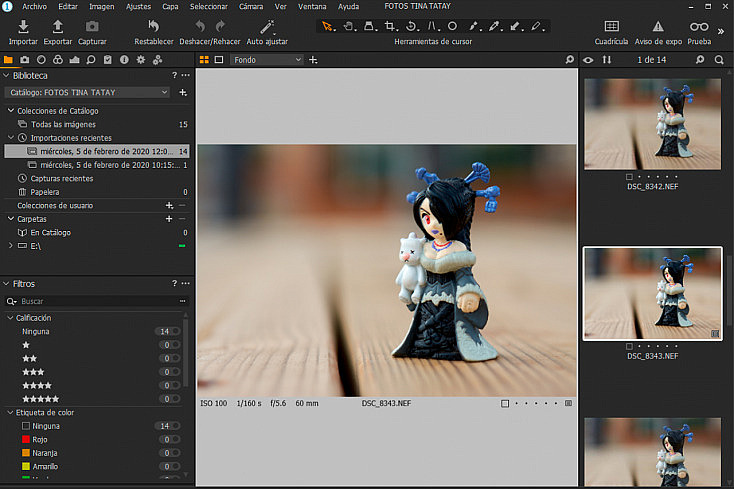Set color tag box under DSC_8342.NEF

(x=629, y=177)
